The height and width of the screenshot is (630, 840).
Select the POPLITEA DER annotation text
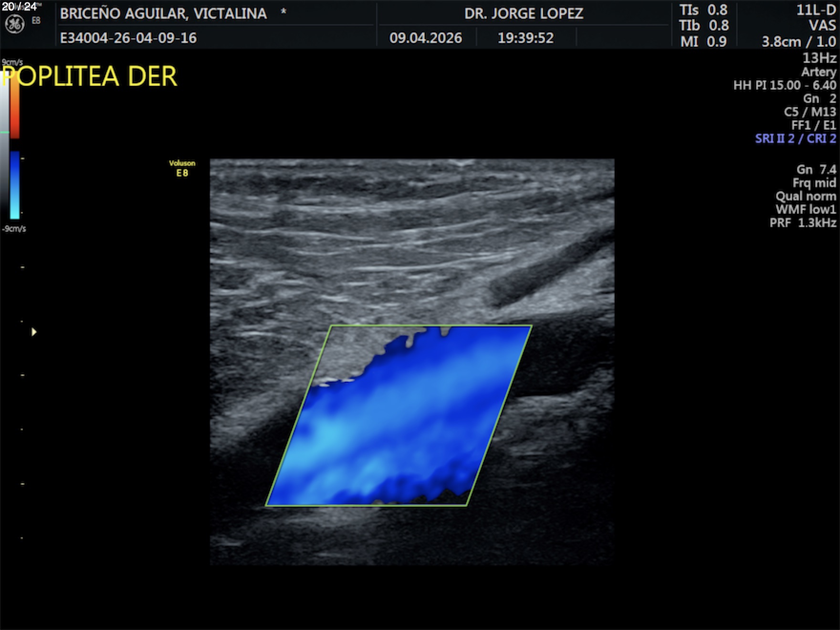(90, 76)
